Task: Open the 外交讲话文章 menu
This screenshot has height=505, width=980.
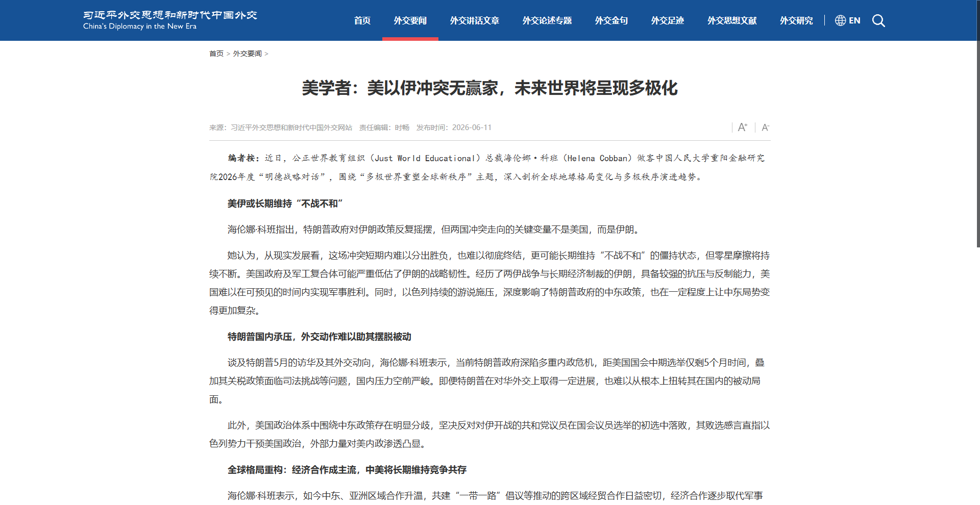Action: pos(475,20)
